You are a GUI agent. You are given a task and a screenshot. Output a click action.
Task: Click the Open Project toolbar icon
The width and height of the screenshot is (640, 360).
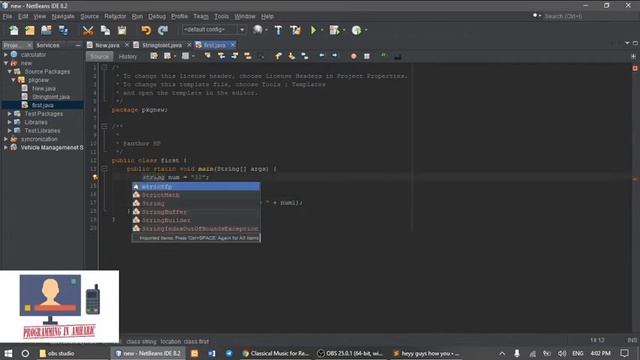[x=46, y=30]
